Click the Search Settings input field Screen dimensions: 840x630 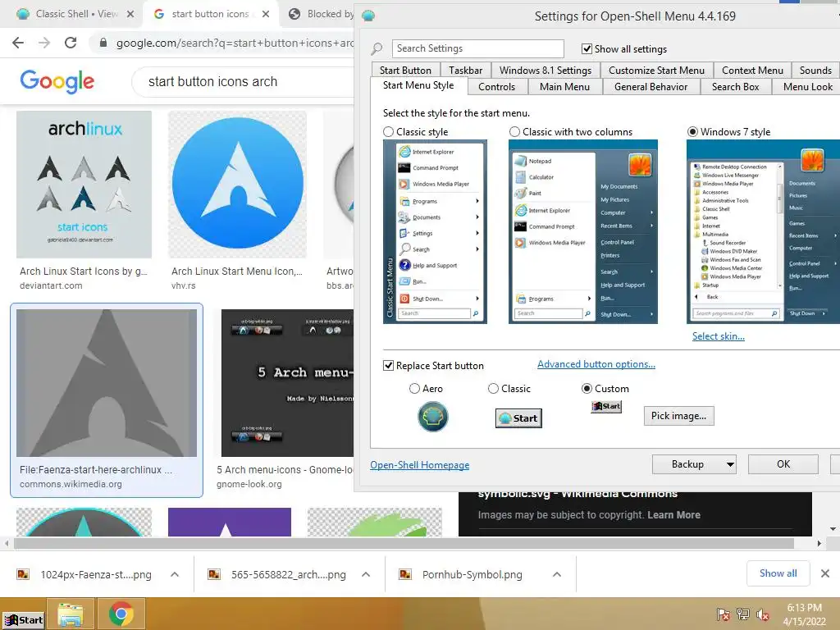[478, 48]
